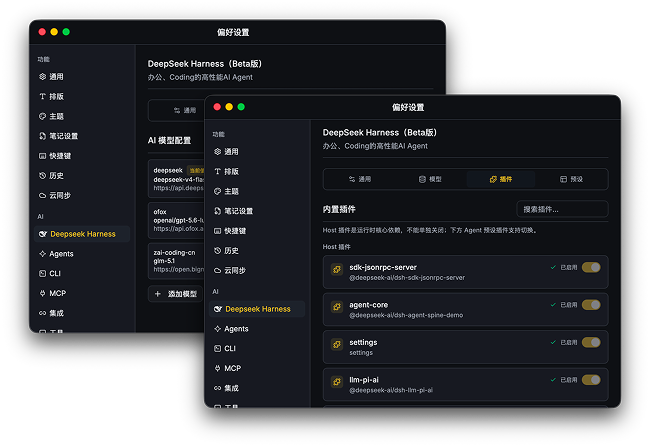Click the settings plugin icon
Viewport: 650px width, 447px height.
click(337, 344)
